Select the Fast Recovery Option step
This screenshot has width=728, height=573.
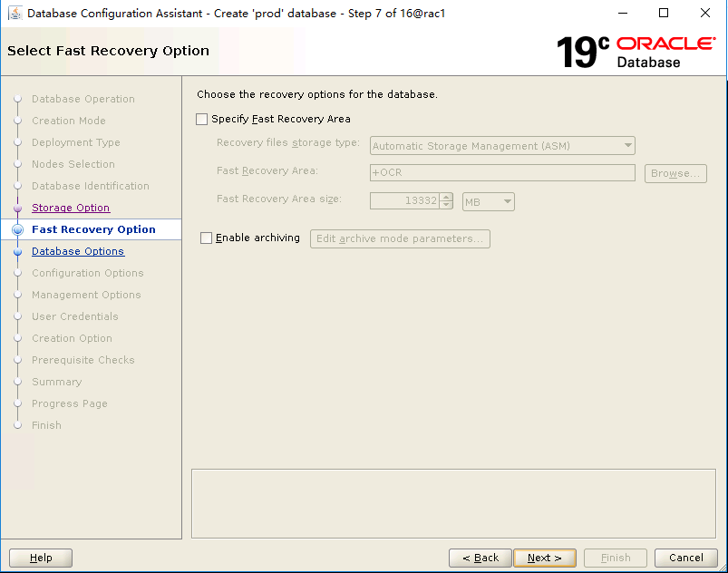coord(93,229)
